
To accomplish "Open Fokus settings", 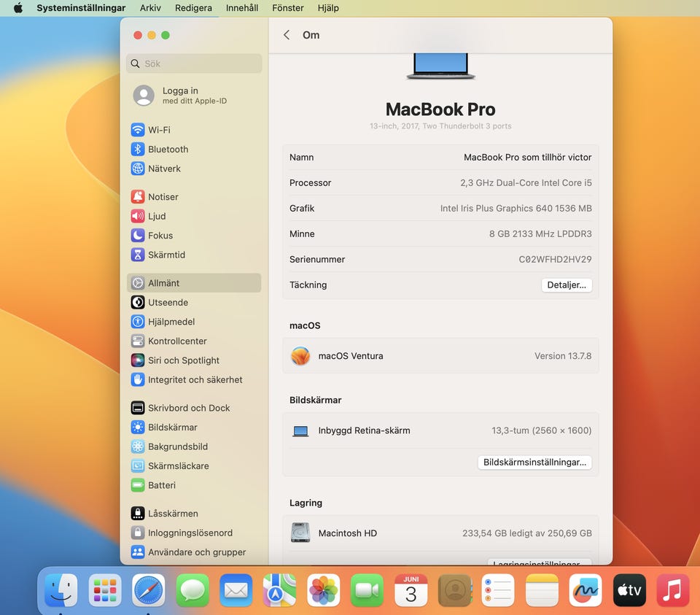I will pos(194,236).
